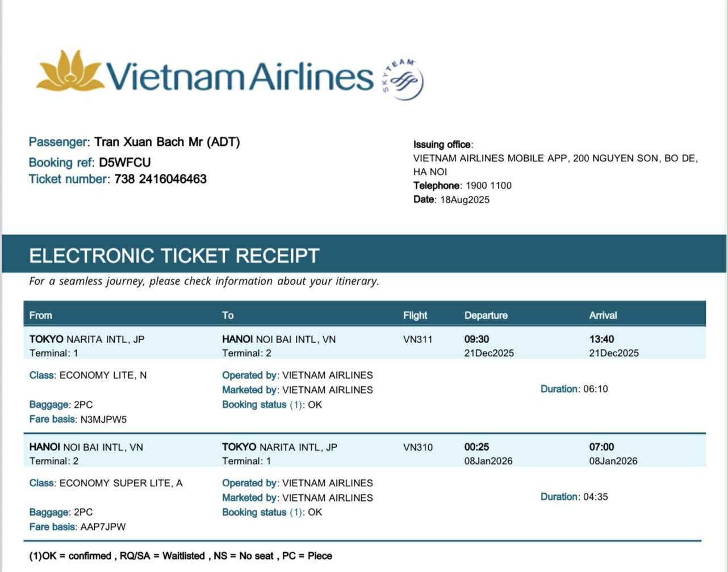Screen dimensions: 728x572
Task: Click the booking status legend footnote
Action: point(181,556)
